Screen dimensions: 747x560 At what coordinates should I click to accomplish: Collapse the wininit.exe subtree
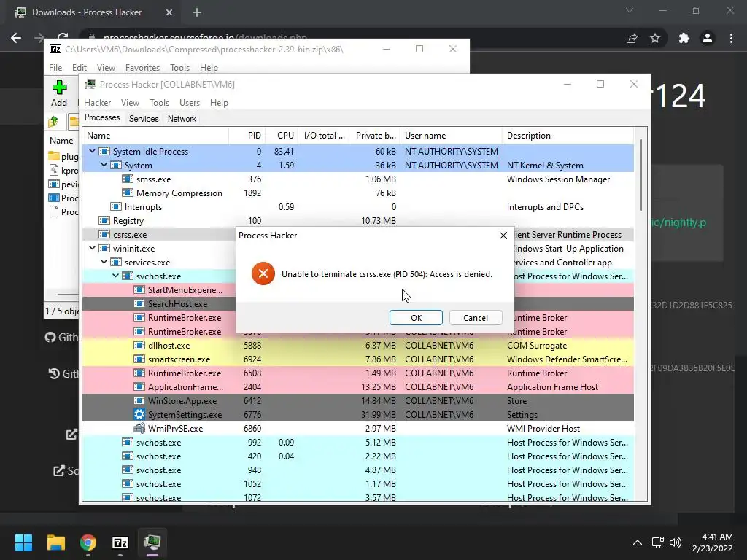92,248
